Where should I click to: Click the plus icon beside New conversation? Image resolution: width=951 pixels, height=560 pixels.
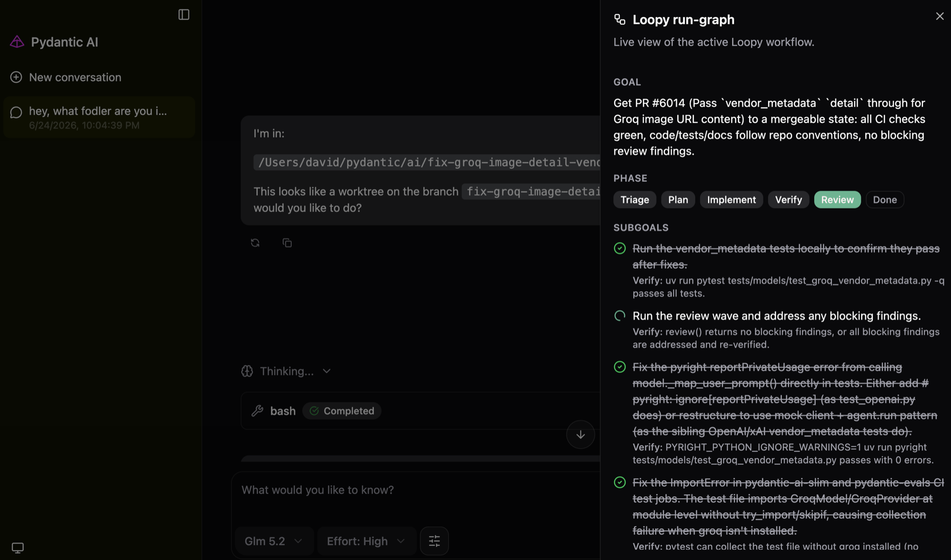[x=16, y=77]
